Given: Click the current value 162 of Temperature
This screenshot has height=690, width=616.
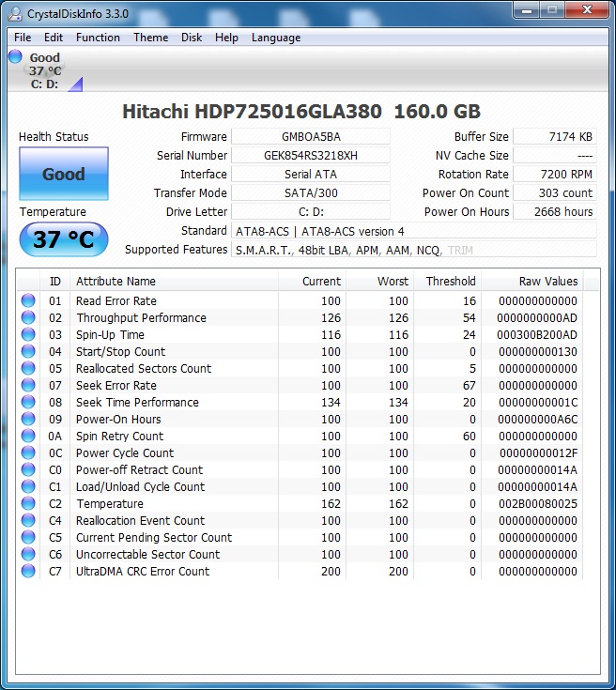Looking at the screenshot, I should [331, 504].
